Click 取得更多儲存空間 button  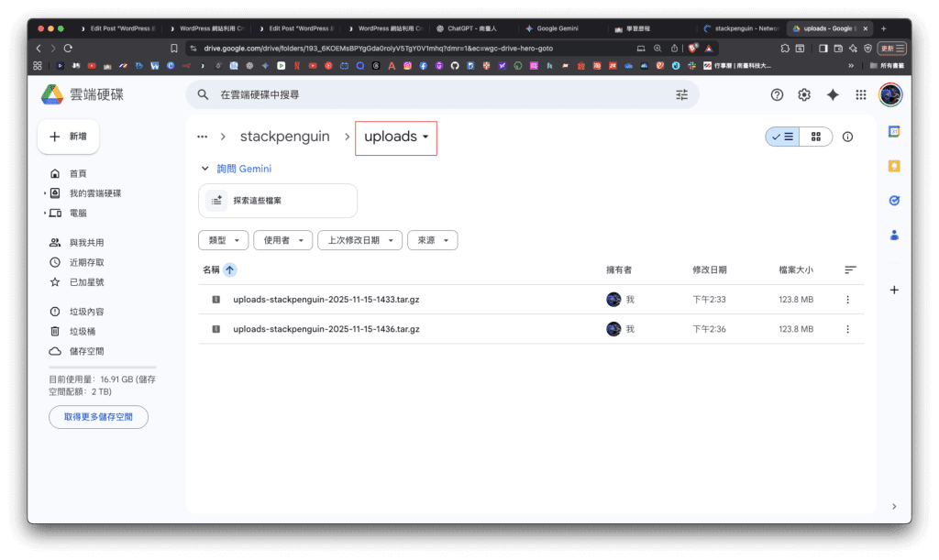click(x=98, y=417)
